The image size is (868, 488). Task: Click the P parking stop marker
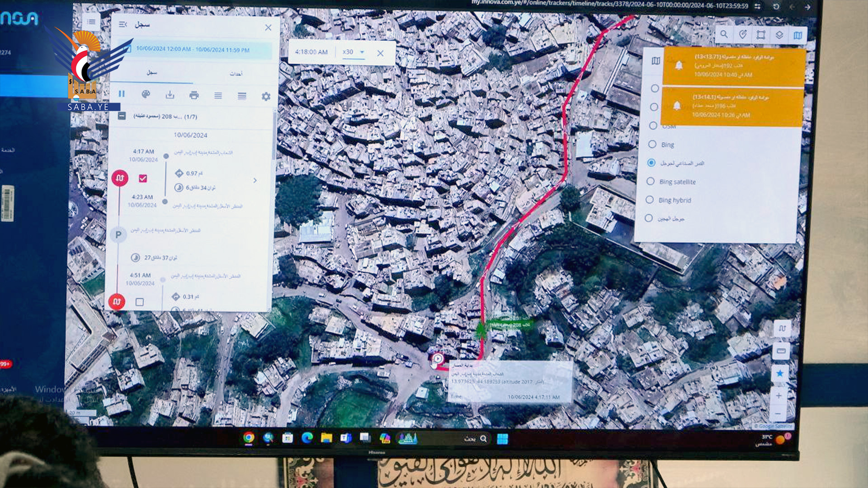click(x=118, y=235)
